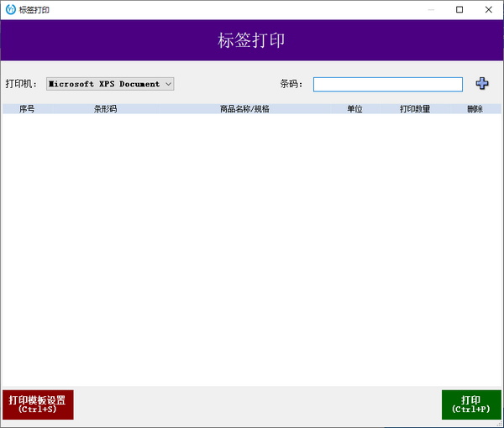Click the 商品名称/规格 column header
The image size is (504, 428).
[x=244, y=109]
